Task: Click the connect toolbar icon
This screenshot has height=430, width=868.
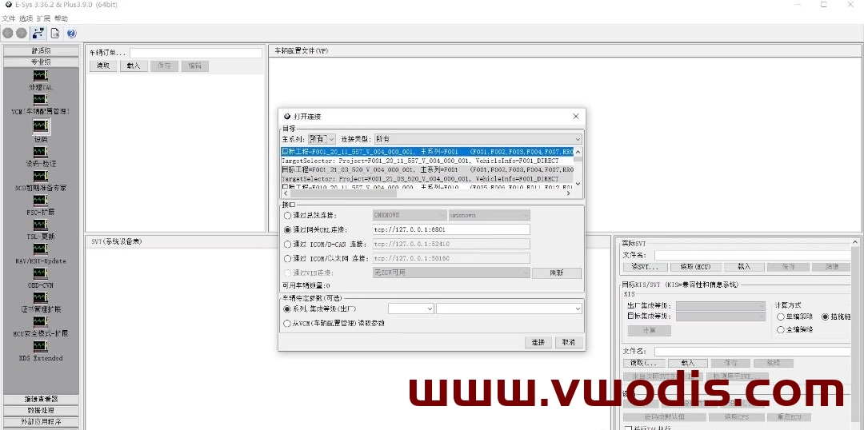Action: tap(38, 34)
